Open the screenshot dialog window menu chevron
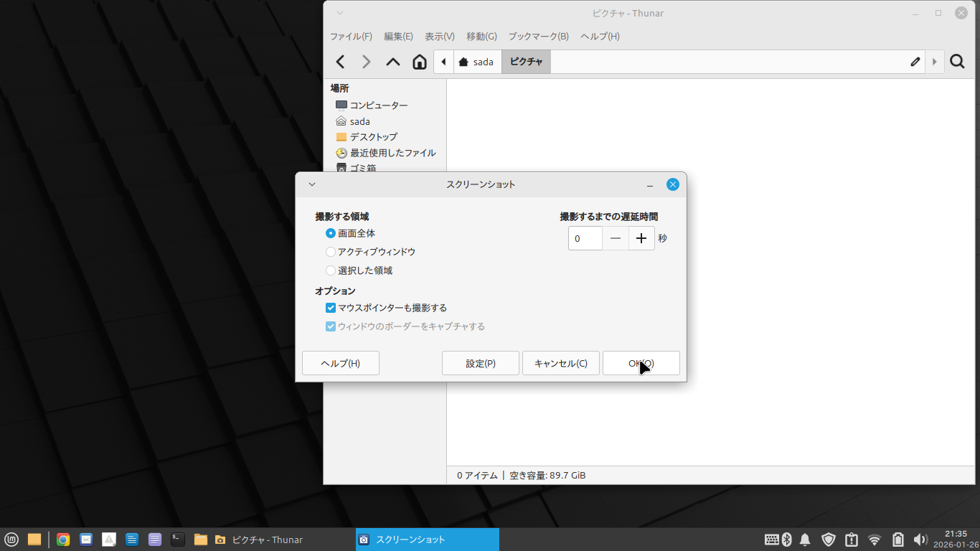This screenshot has height=551, width=980. [312, 184]
